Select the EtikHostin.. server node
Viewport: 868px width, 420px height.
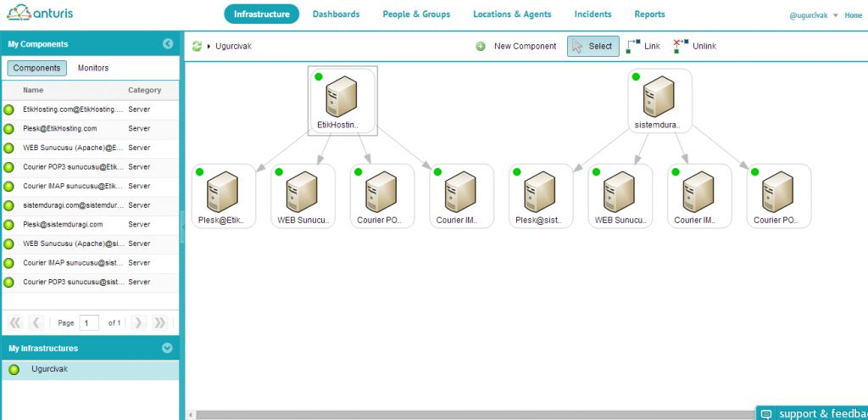[342, 100]
